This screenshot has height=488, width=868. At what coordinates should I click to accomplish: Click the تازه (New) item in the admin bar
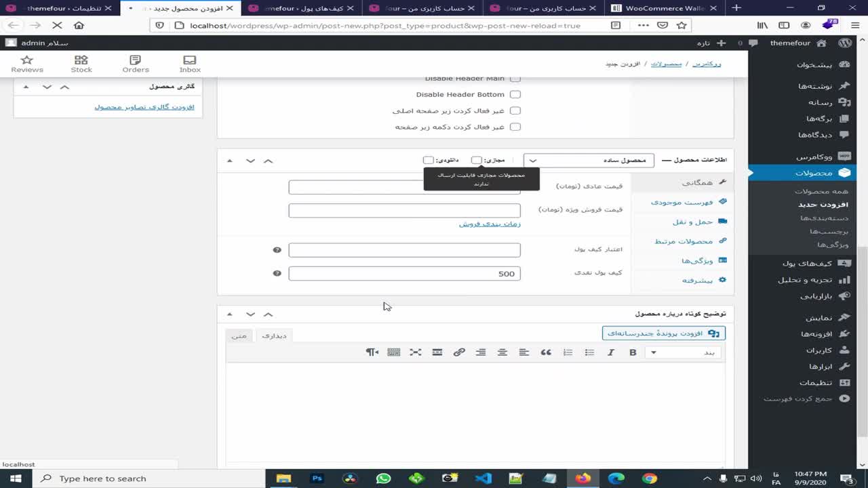click(x=711, y=43)
